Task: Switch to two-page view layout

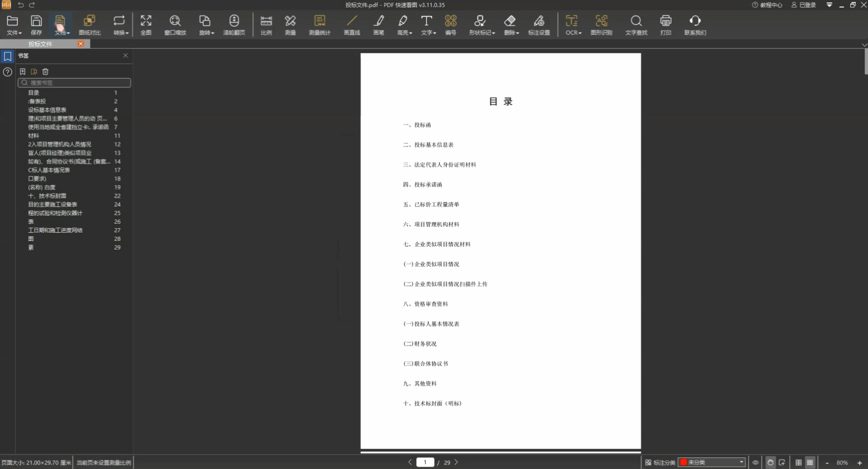Action: 798,462
